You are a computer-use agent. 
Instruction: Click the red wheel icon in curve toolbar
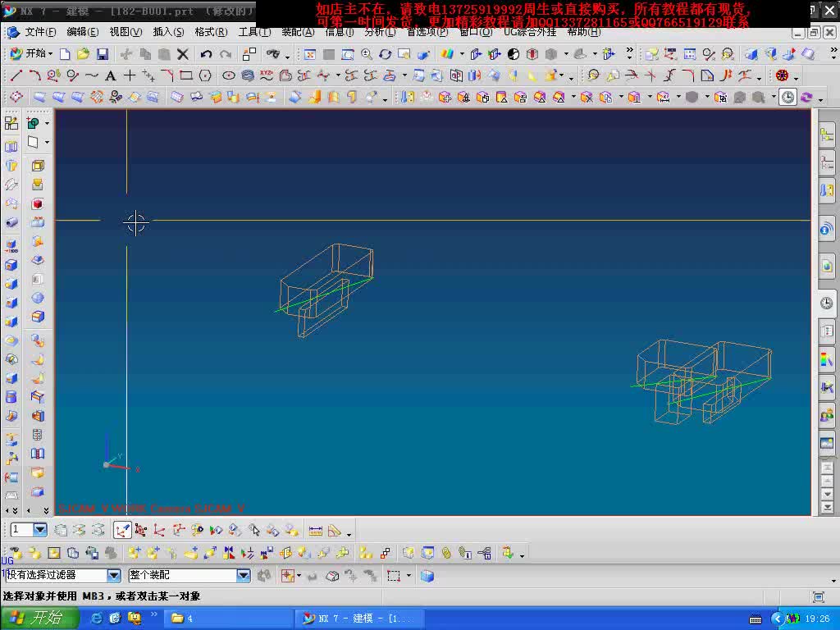tap(782, 75)
